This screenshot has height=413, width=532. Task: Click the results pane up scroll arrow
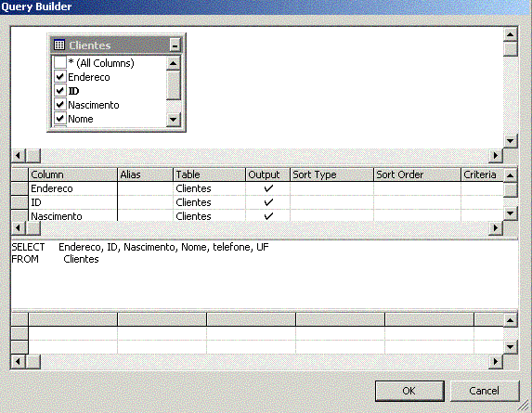(511, 319)
